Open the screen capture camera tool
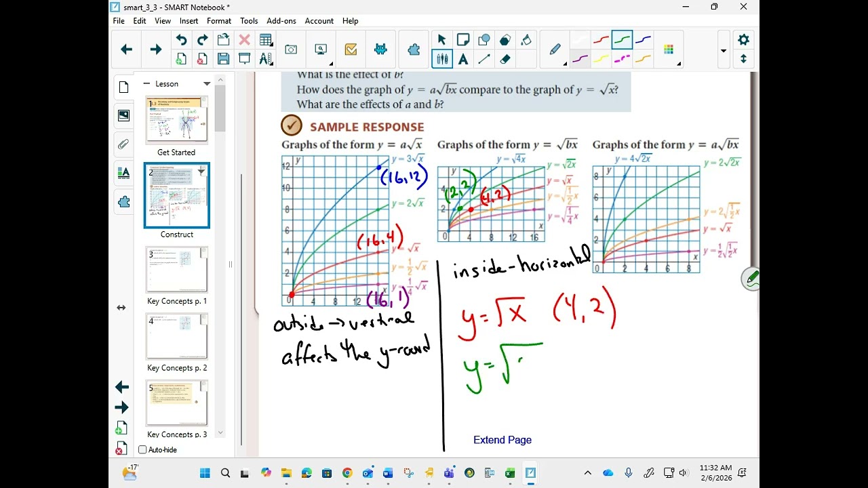The height and width of the screenshot is (488, 868). [x=291, y=49]
